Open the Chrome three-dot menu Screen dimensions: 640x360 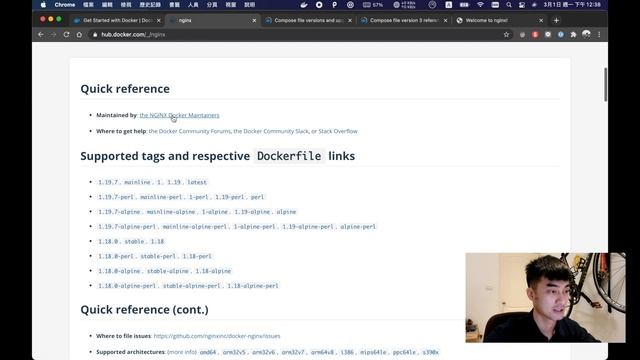[x=599, y=35]
